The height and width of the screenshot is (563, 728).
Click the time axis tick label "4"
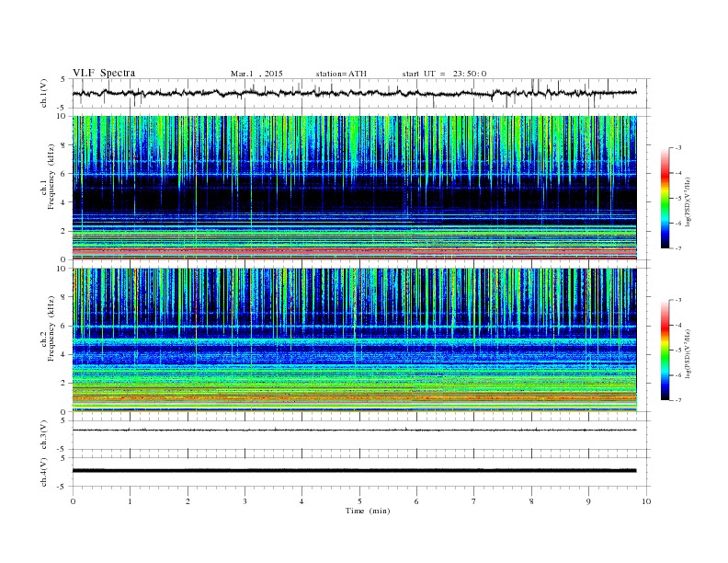point(301,501)
